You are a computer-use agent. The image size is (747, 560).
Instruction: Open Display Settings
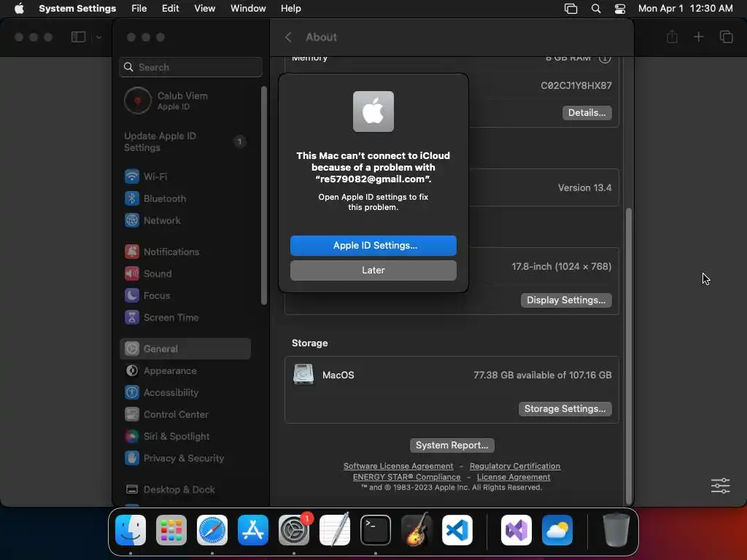[x=566, y=300]
